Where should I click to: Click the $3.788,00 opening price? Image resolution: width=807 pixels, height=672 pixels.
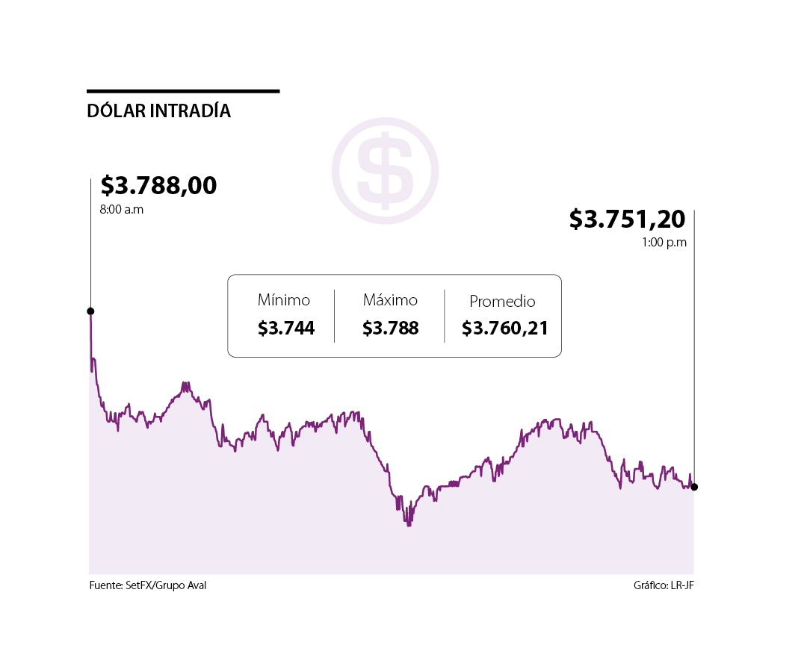[x=158, y=185]
